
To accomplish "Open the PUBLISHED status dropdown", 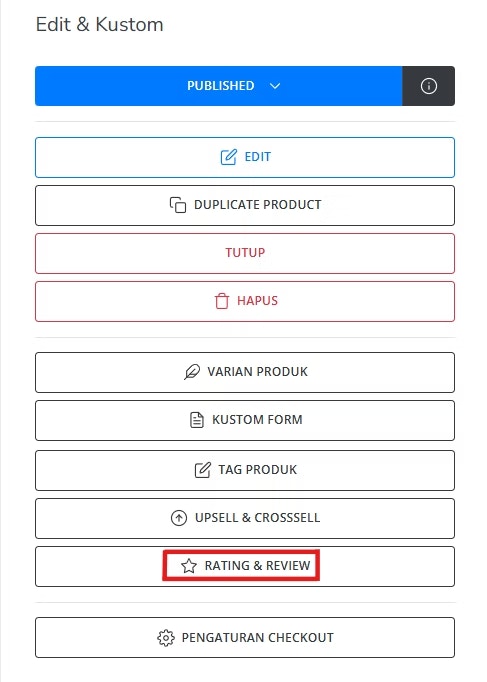I will point(219,86).
